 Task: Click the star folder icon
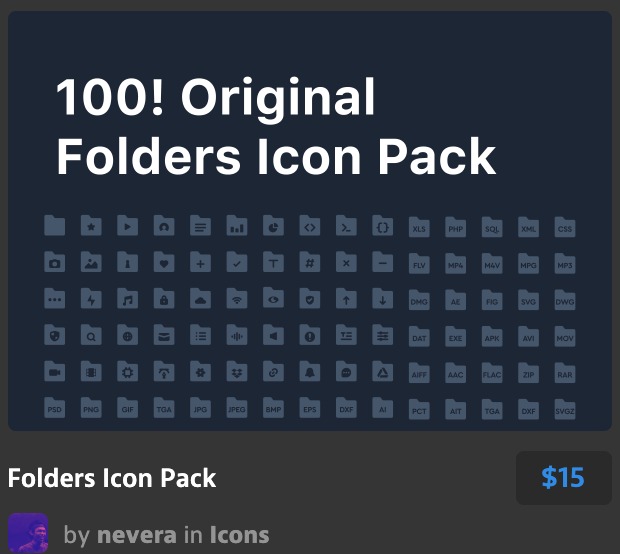pos(91,225)
